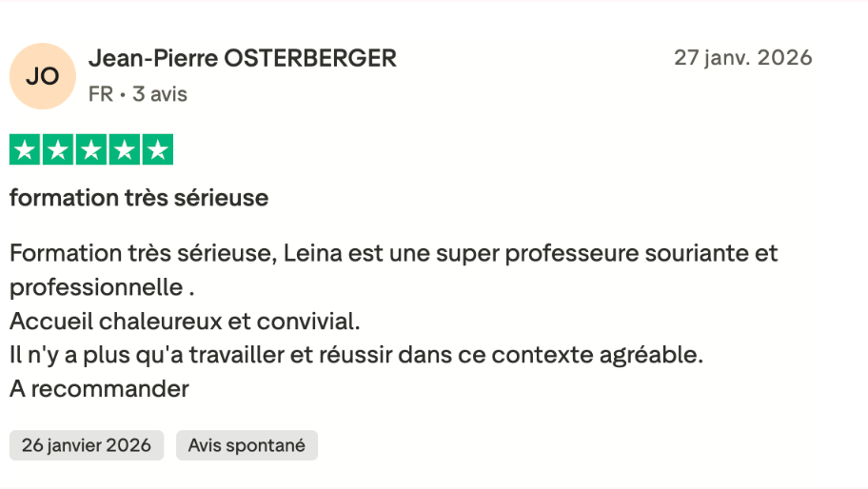The image size is (868, 489).
Task: Select the fifth green rating star
Action: click(158, 149)
